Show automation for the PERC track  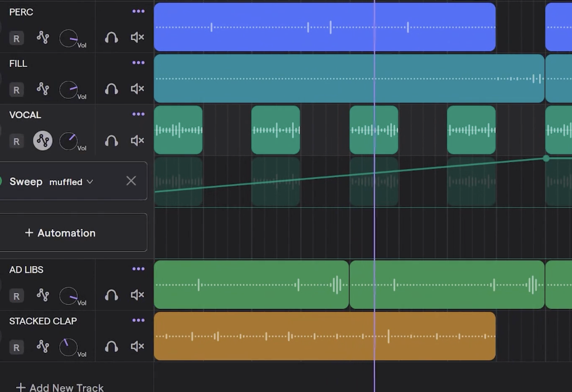point(43,37)
